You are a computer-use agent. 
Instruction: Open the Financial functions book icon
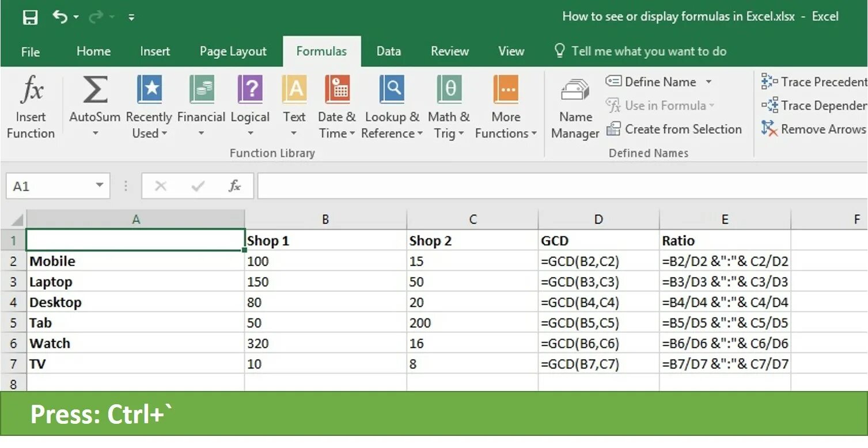(202, 90)
